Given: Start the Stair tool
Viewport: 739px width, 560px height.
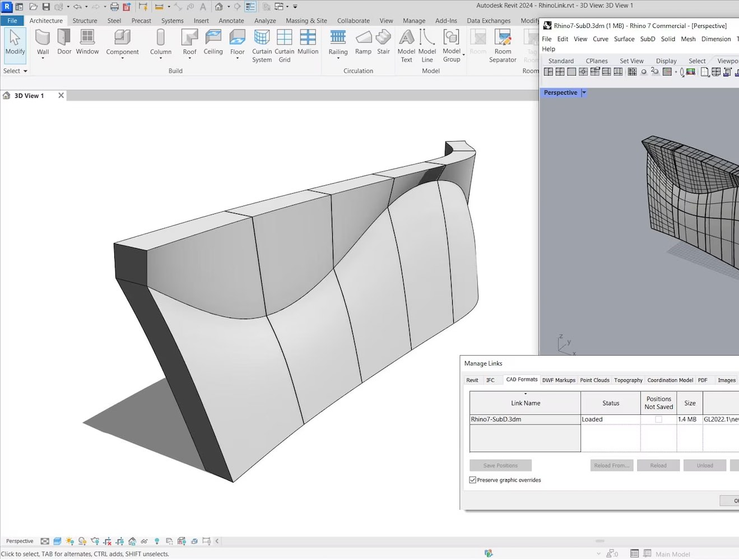Looking at the screenshot, I should [x=383, y=43].
